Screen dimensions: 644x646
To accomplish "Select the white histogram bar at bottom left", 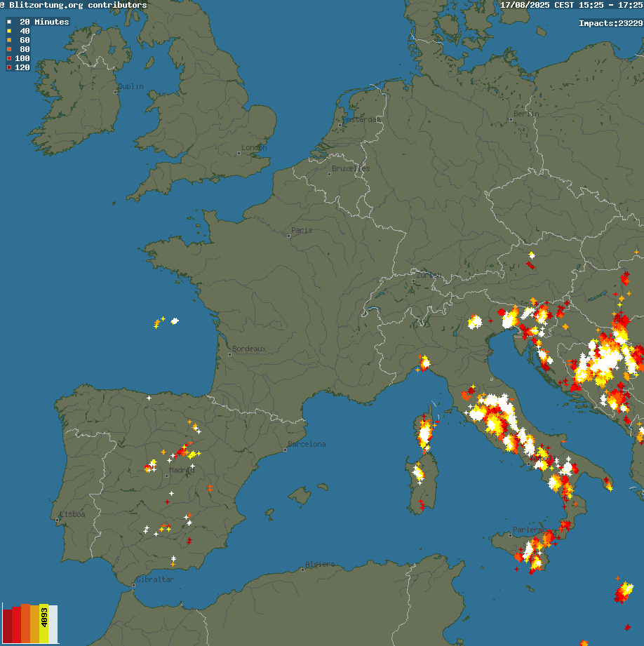I will pos(53,624).
